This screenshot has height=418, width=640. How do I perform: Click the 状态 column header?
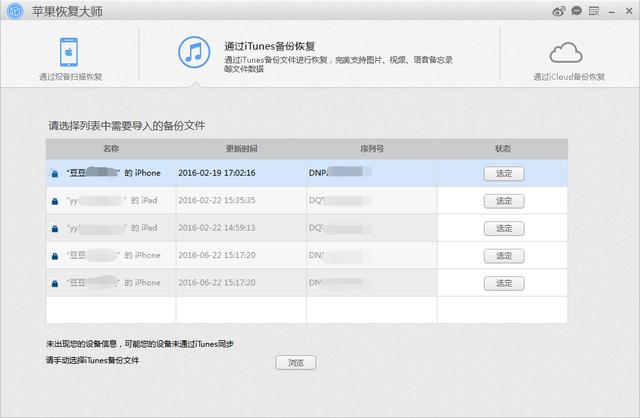click(502, 149)
